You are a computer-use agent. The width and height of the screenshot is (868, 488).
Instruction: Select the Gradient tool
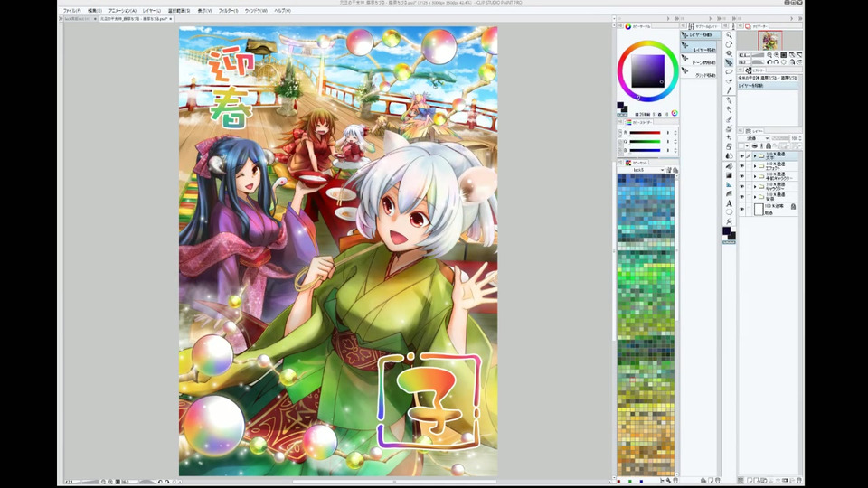(x=729, y=174)
